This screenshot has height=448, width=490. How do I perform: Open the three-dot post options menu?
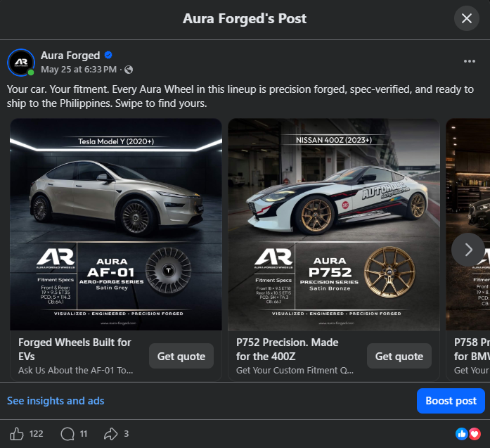pos(470,61)
